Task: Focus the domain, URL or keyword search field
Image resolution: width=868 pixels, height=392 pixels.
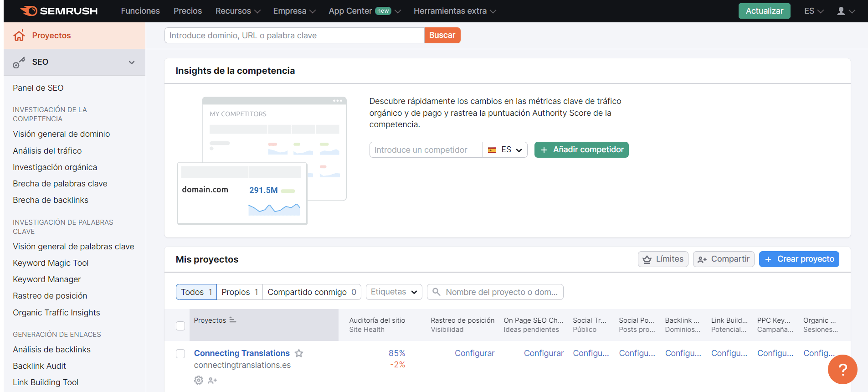Action: [x=294, y=36]
